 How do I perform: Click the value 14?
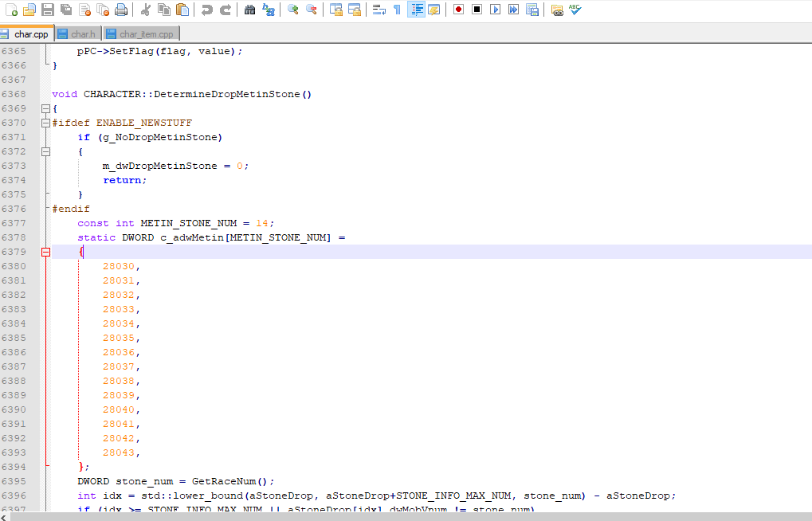(x=262, y=223)
